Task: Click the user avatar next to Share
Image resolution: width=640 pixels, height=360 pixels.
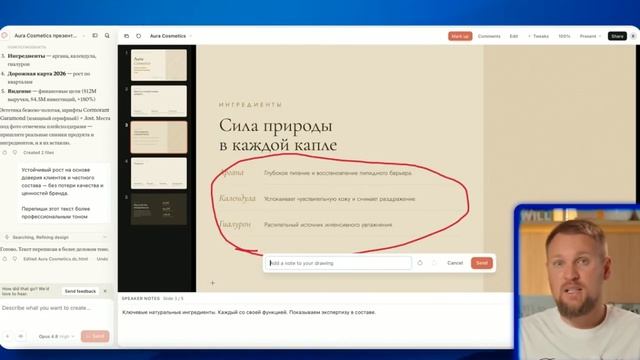Action: click(633, 36)
